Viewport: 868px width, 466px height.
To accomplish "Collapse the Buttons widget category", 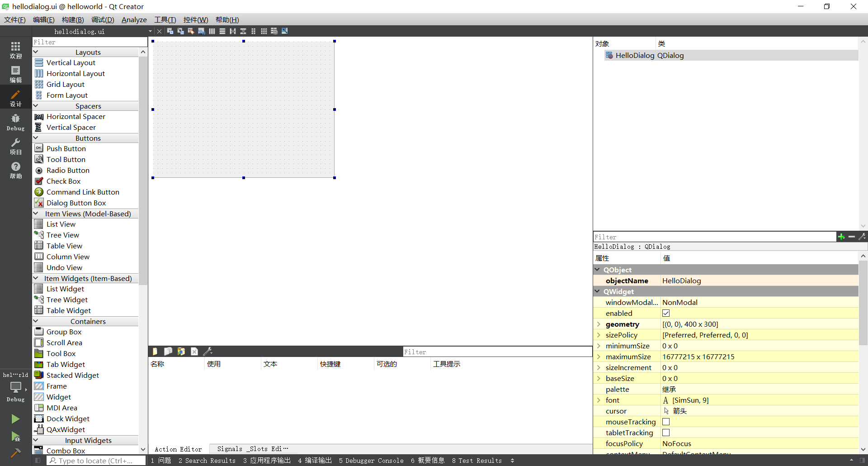I will click(36, 138).
